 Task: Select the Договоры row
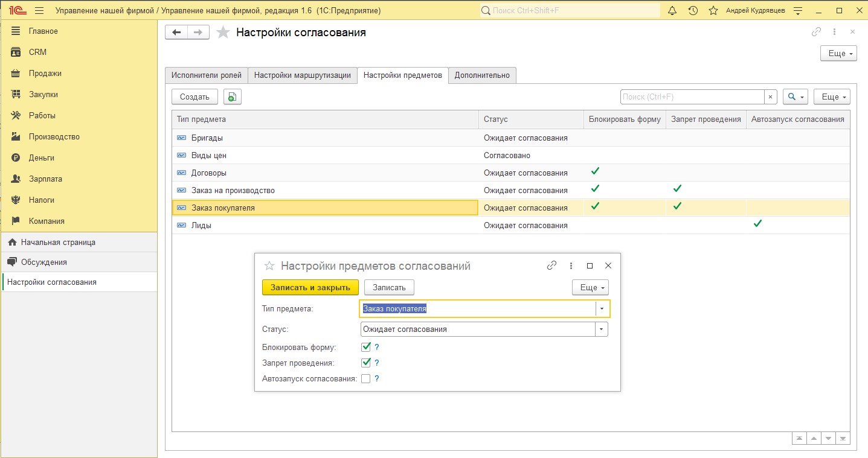click(x=510, y=173)
